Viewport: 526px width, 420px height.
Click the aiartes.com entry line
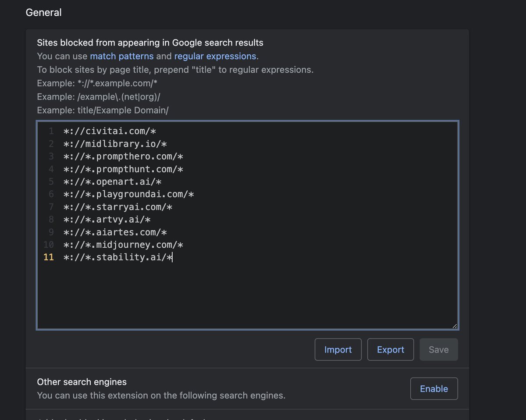[x=115, y=232]
